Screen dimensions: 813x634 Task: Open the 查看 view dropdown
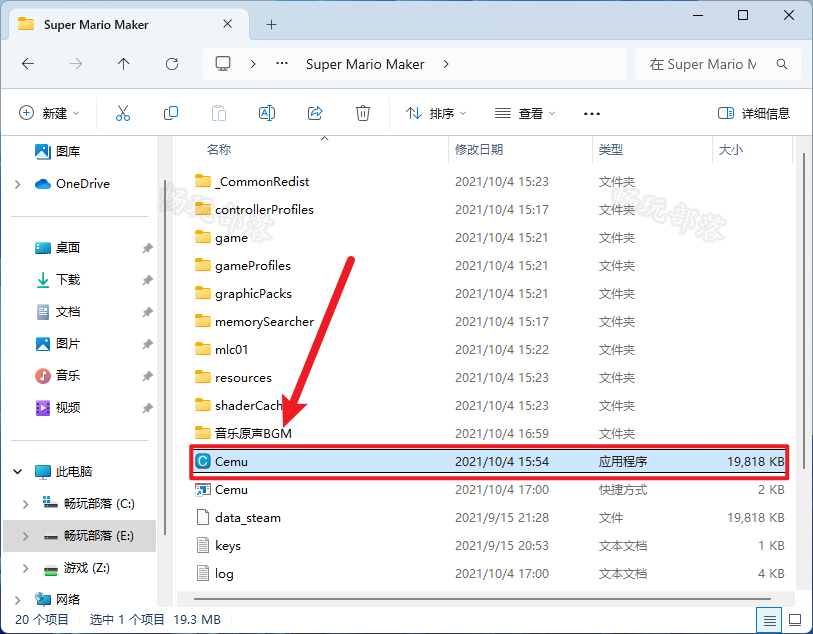tap(525, 113)
